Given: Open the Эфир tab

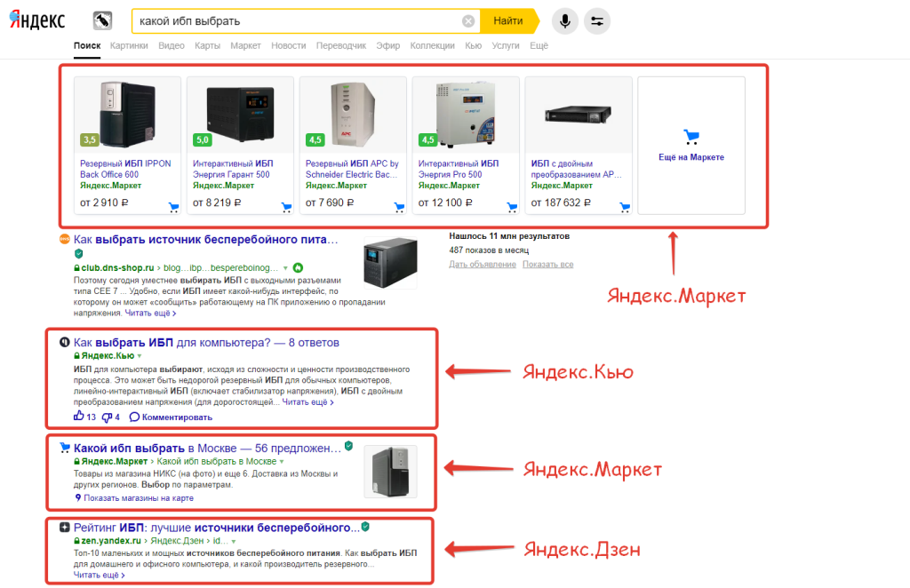Looking at the screenshot, I should (x=387, y=45).
